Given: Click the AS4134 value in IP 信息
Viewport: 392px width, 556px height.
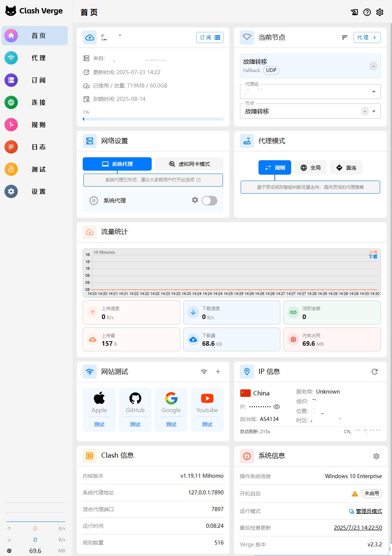Looking at the screenshot, I should pos(269,419).
